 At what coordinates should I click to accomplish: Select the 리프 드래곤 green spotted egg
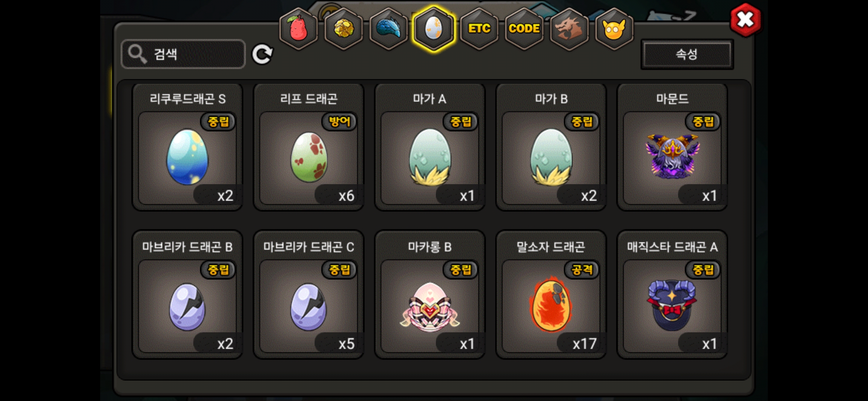point(309,147)
